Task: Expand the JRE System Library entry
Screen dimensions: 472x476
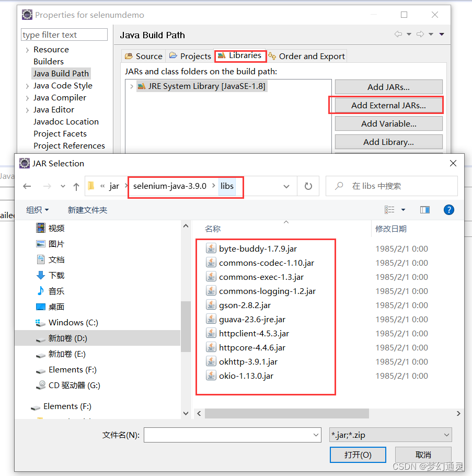Action: click(x=131, y=86)
